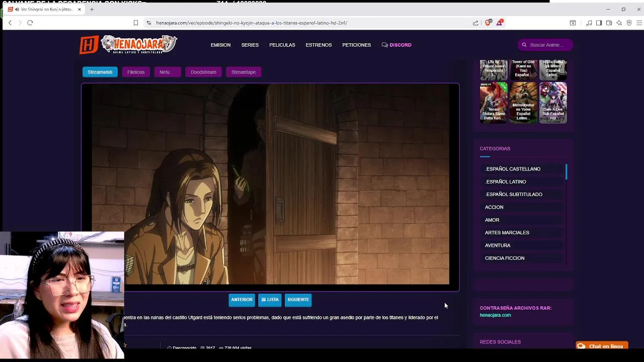Viewport: 644px width, 362px height.
Task: Close the Ver Shingeki no Kyojin tab
Action: tap(79, 9)
